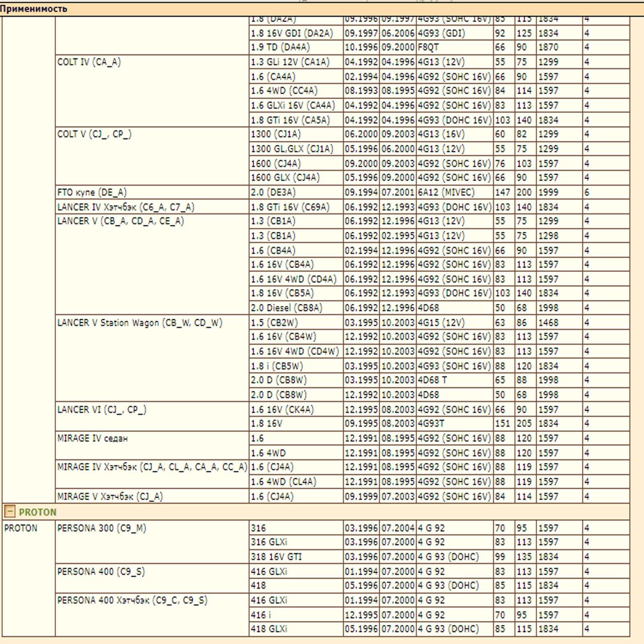Click the 1300 (CJ1A) modification

click(296, 134)
